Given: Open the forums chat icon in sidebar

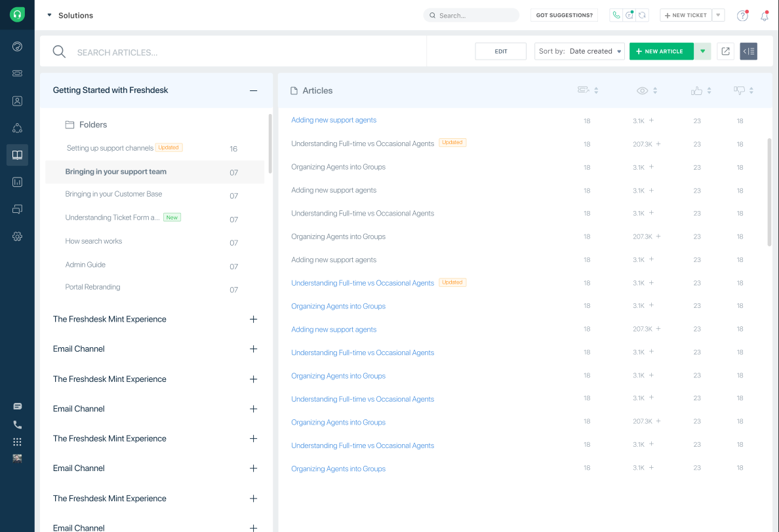Looking at the screenshot, I should pyautogui.click(x=18, y=210).
